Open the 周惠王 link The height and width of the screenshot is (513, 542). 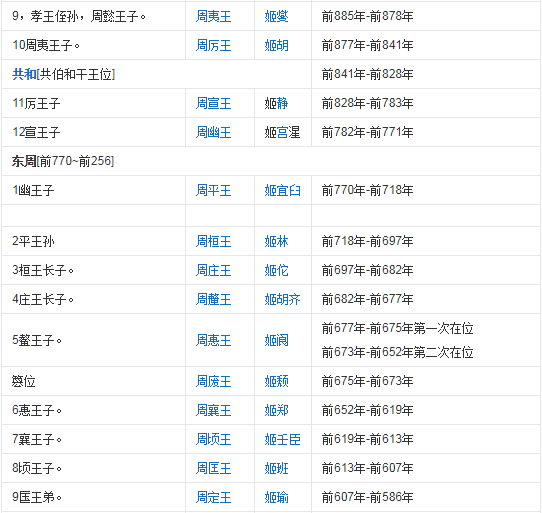213,341
